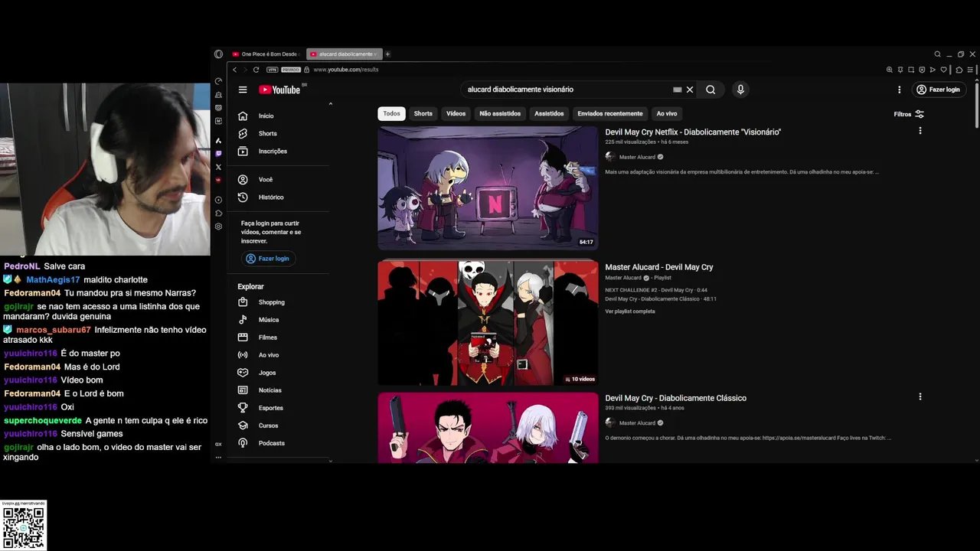Open X (Twitter) in the Opera sidebar
The width and height of the screenshot is (980, 551).
tap(219, 167)
